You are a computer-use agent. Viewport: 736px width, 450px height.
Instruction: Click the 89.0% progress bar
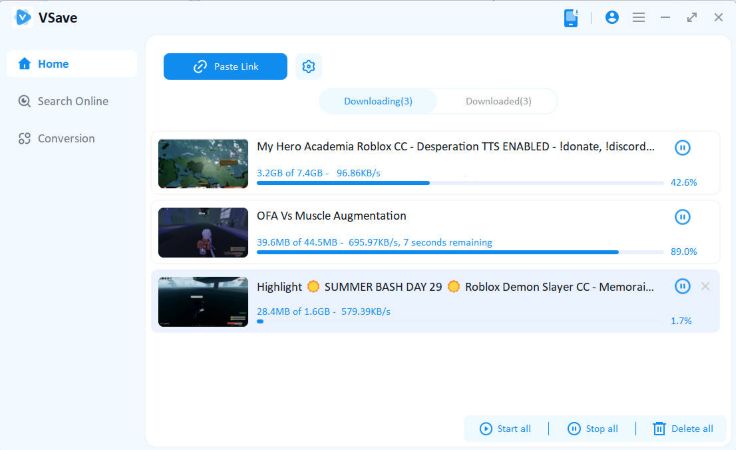point(460,252)
